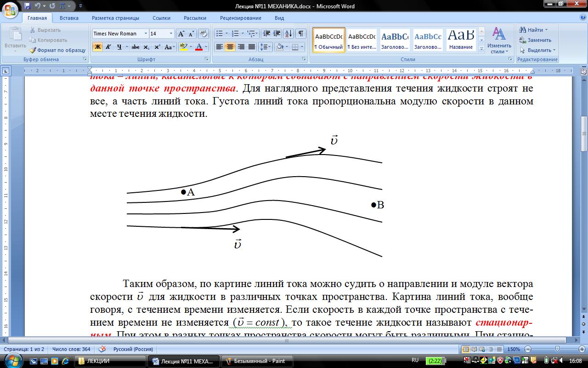Toggle Italic (К) formatting
Image resolution: width=588 pixels, height=368 pixels.
point(108,47)
